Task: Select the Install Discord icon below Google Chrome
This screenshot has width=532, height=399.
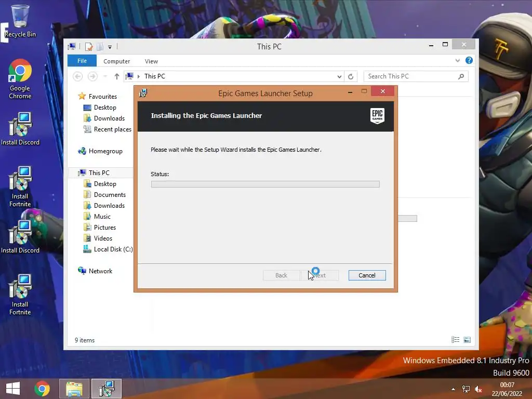Action: click(x=20, y=129)
